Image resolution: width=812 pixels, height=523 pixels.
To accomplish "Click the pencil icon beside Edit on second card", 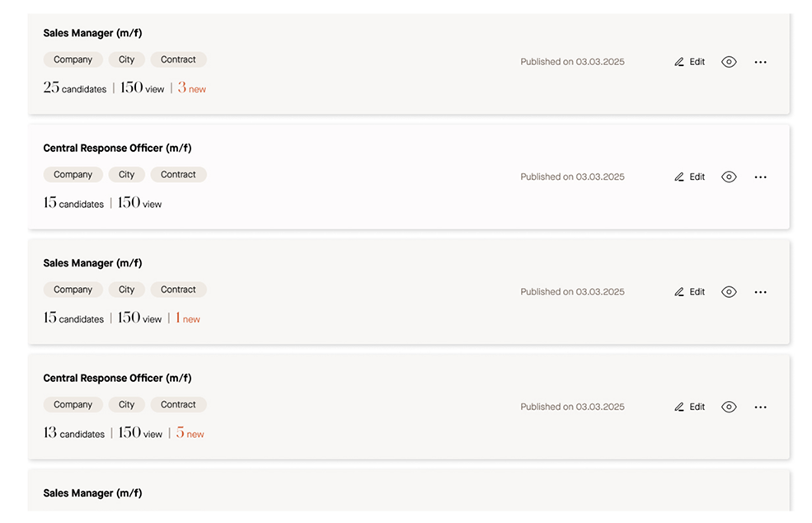I will pyautogui.click(x=678, y=176).
